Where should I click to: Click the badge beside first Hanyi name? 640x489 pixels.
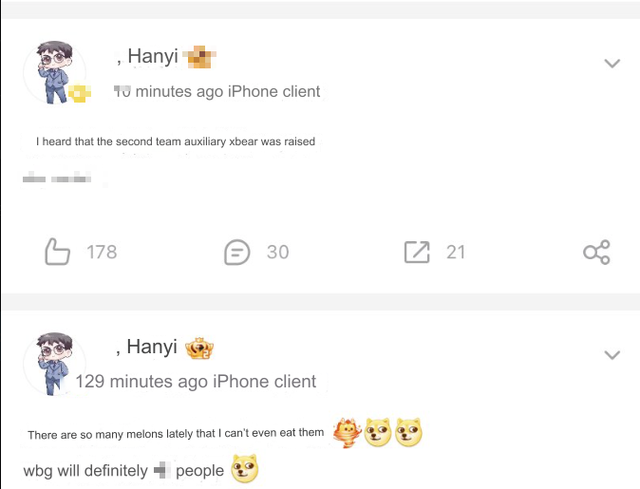coord(202,57)
